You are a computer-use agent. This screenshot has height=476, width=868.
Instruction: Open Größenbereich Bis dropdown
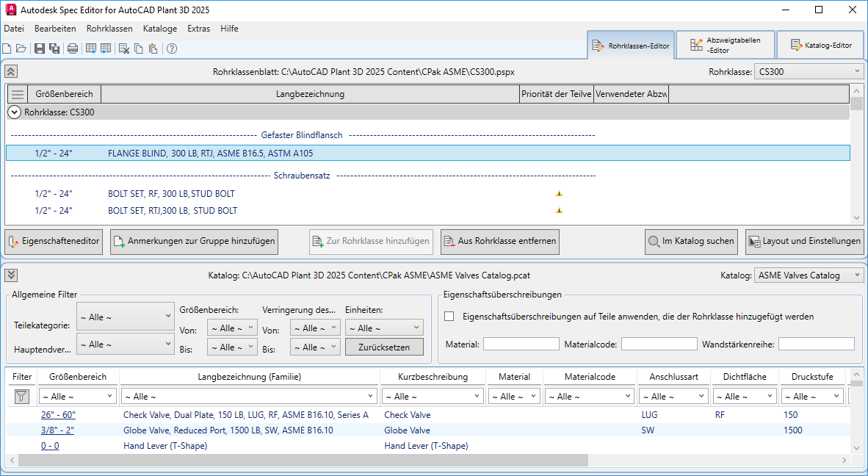233,347
